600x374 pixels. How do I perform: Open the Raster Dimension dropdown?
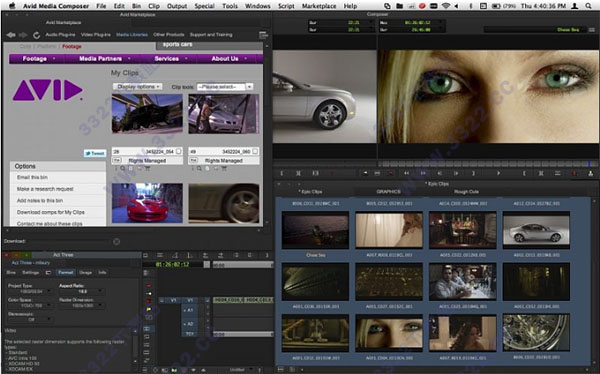point(82,305)
